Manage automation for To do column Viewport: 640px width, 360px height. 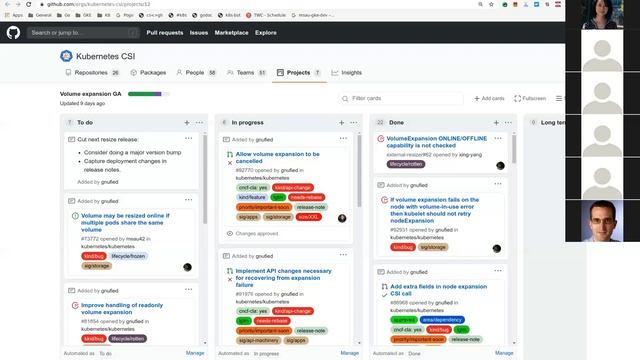point(195,353)
